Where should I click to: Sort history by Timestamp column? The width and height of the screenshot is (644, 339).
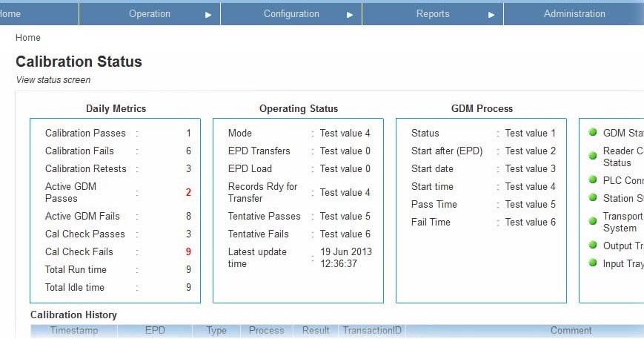point(74,330)
